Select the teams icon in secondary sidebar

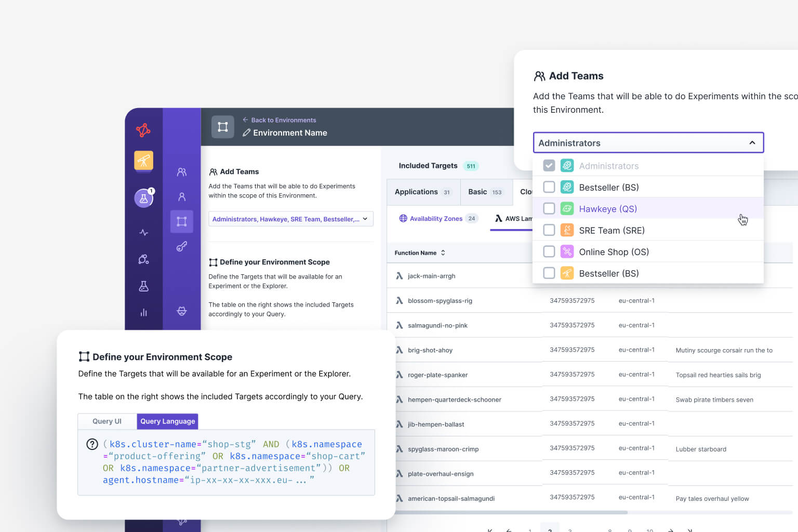[182, 172]
